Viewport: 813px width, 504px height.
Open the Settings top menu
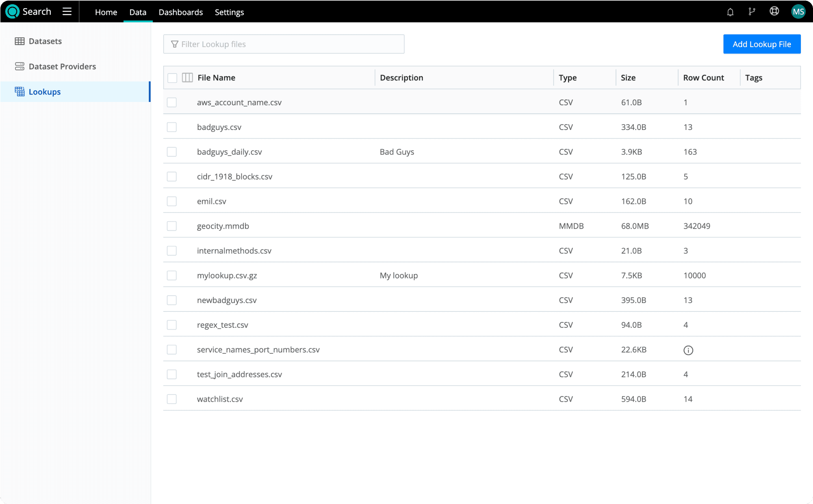pos(229,12)
